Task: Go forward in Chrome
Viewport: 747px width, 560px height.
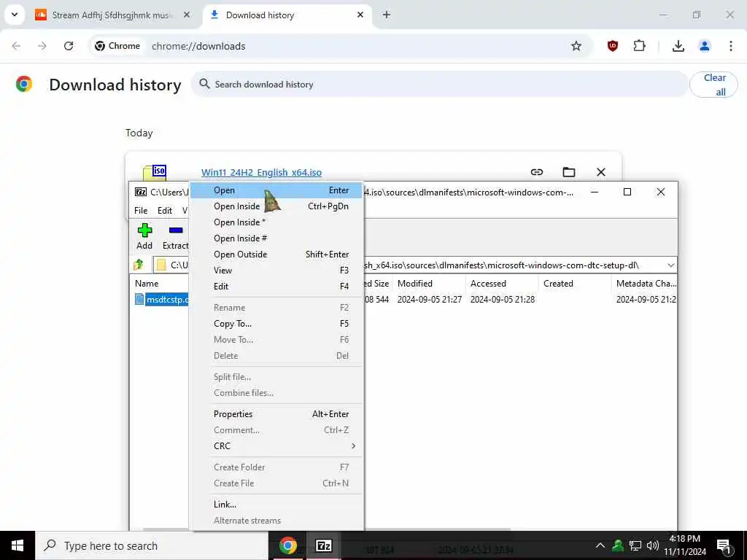Action: pos(42,46)
